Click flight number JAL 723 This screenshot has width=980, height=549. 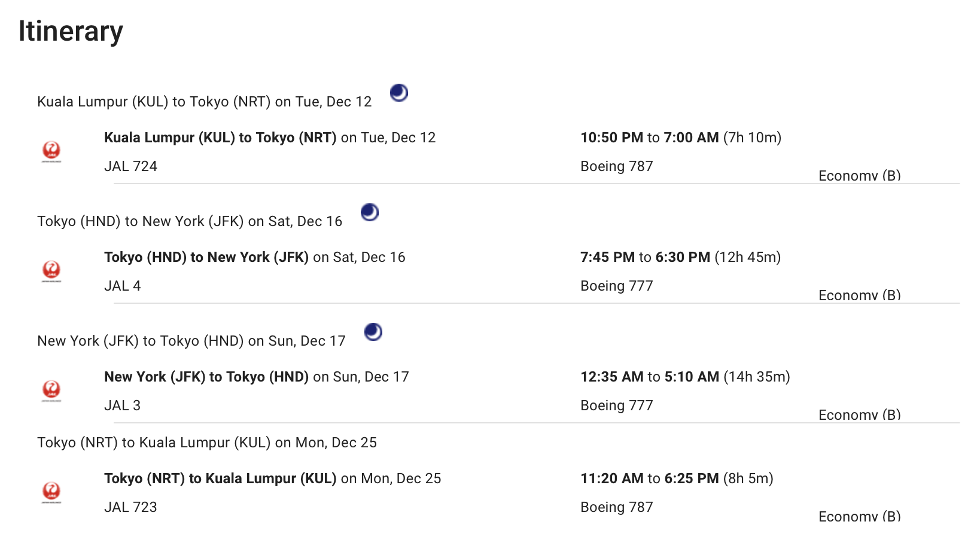tap(130, 507)
